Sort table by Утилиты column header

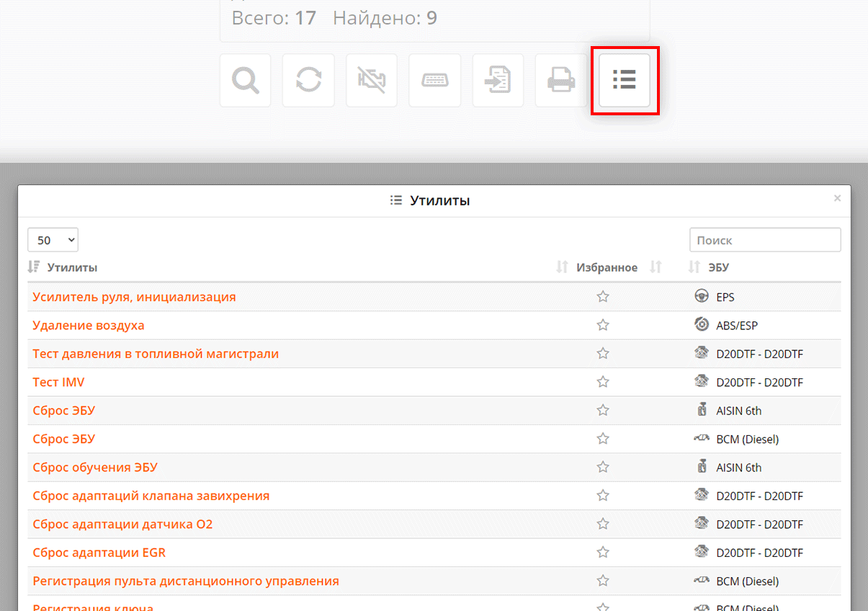click(72, 267)
